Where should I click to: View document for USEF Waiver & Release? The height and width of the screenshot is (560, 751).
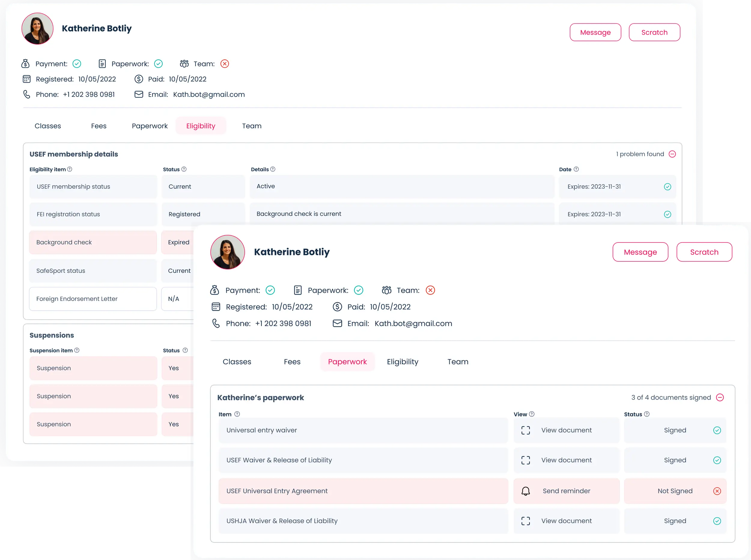566,460
